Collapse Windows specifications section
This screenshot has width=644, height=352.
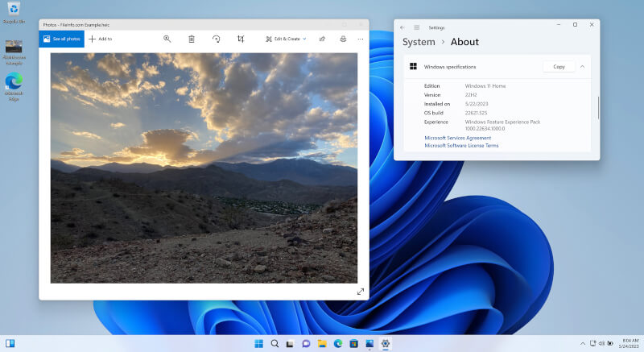(582, 67)
